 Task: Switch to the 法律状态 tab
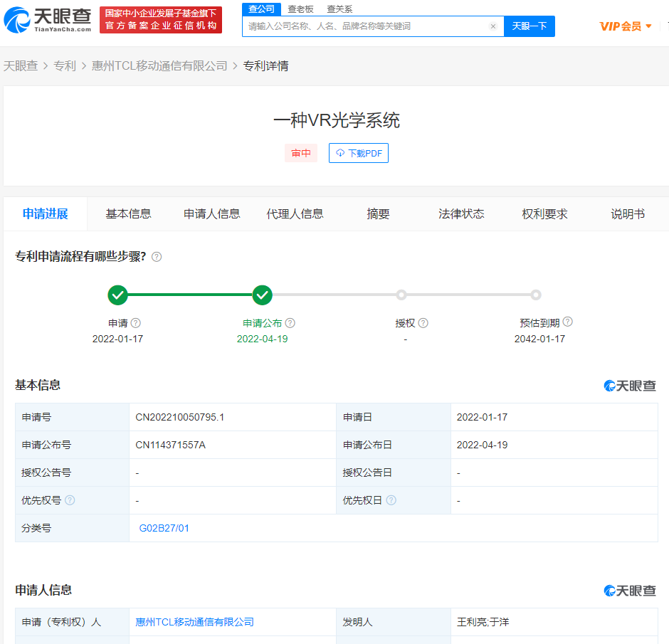pyautogui.click(x=461, y=213)
